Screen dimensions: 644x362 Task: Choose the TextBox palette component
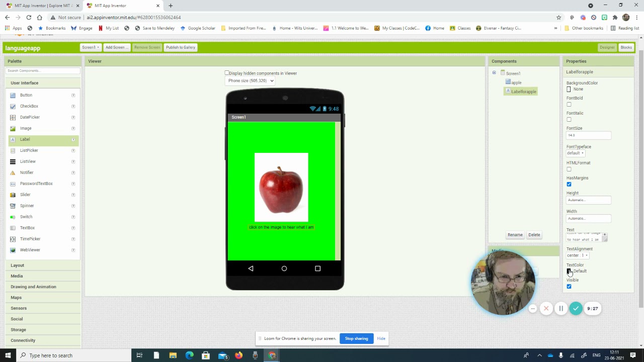27,228
